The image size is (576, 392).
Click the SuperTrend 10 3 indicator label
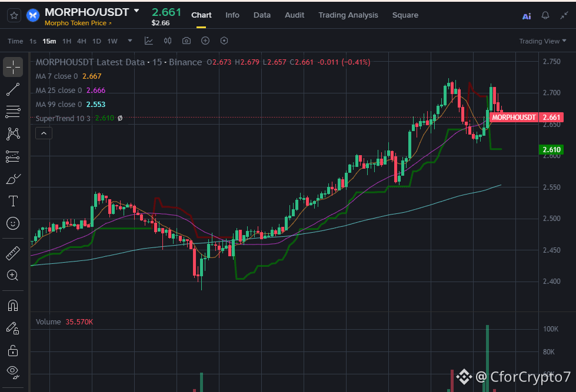click(63, 119)
